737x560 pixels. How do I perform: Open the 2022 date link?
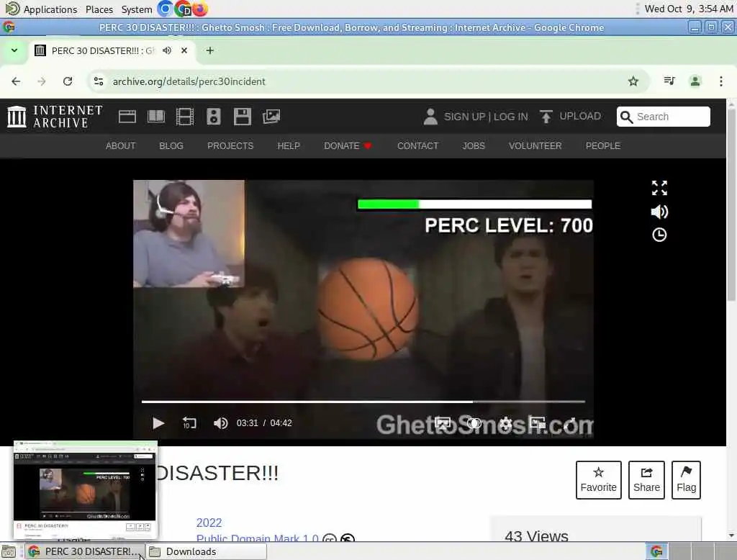[209, 523]
